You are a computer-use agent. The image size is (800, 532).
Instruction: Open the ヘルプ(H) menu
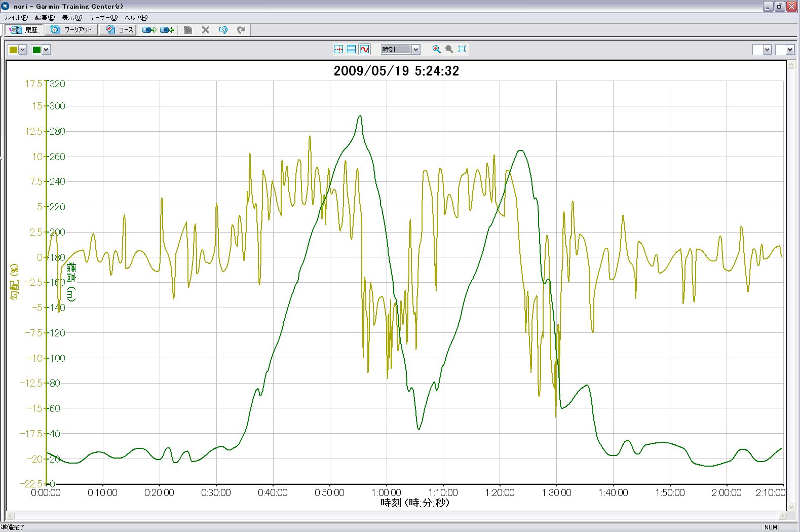coord(136,18)
